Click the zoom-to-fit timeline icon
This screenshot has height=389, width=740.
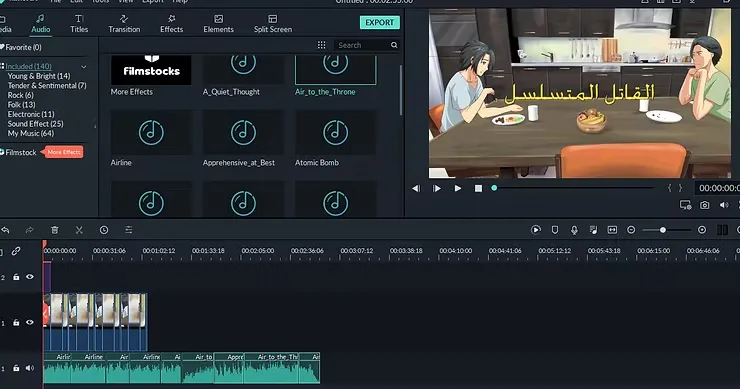point(612,230)
